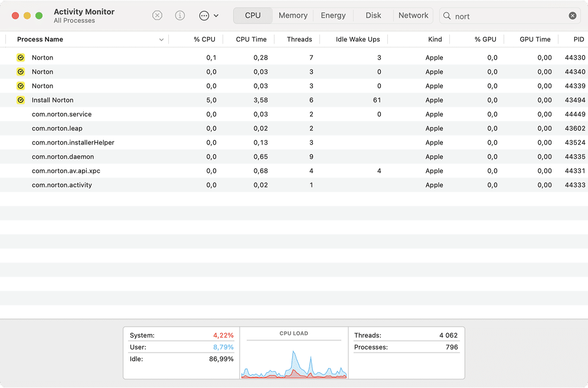Screen dimensions: 588x388
Task: Click the Norton icon for PID 44340
Action: tap(21, 71)
